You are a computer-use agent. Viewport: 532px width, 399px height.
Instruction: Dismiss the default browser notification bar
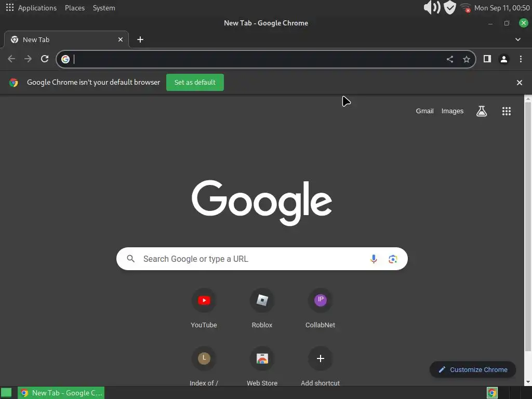520,83
